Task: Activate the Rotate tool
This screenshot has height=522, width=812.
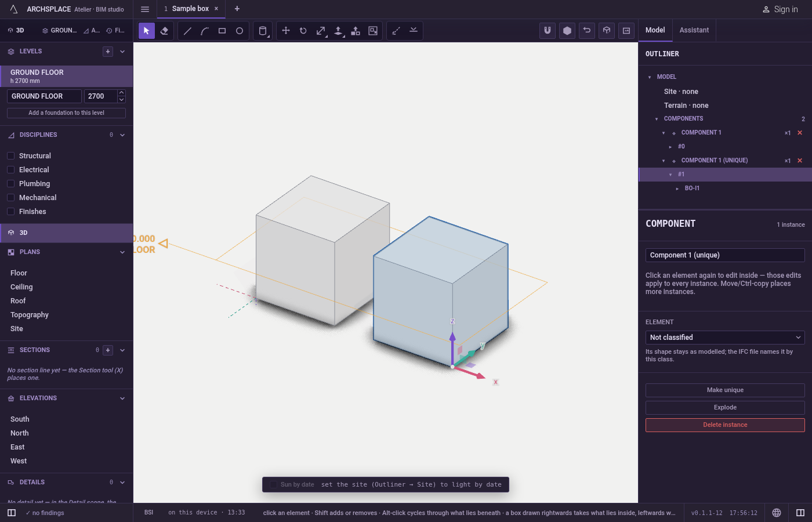Action: tap(303, 31)
